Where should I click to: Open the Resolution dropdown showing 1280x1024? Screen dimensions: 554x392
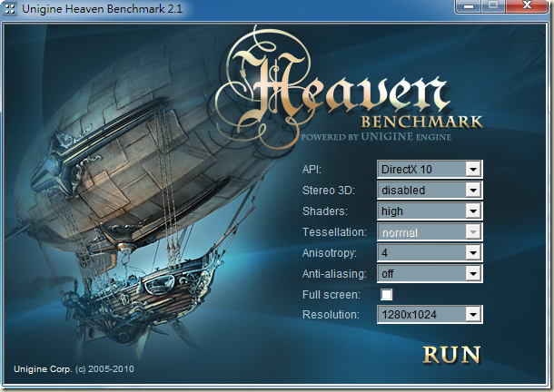tap(430, 314)
